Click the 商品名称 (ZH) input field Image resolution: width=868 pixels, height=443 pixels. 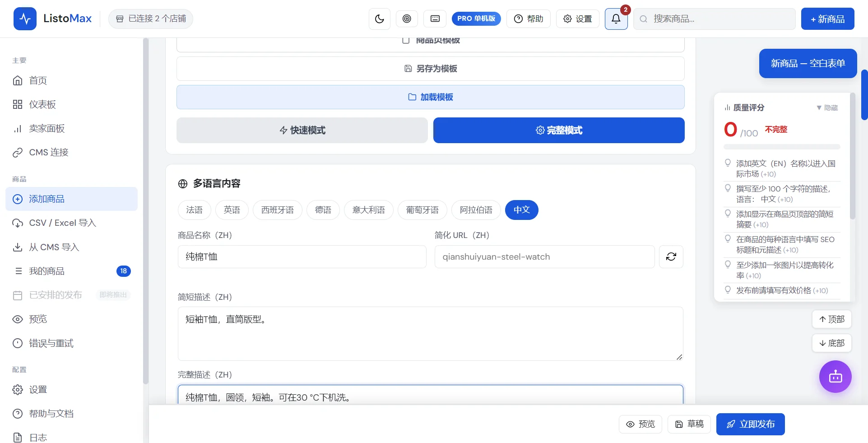tap(302, 256)
